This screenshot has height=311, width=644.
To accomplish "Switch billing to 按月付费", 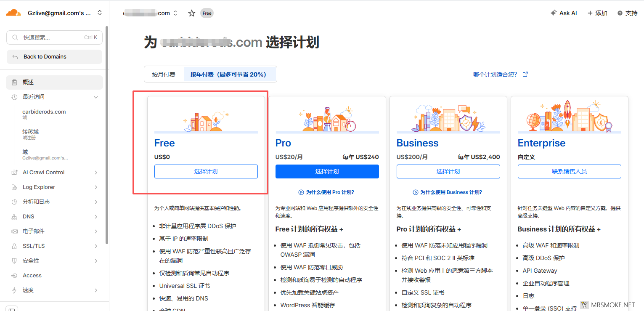I will point(164,74).
